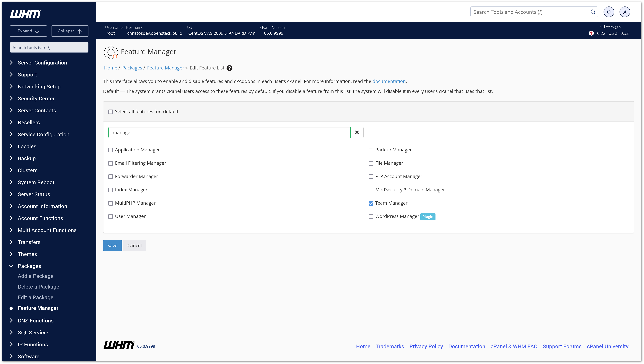
Task: Expand the DNS Functions group
Action: point(36,320)
